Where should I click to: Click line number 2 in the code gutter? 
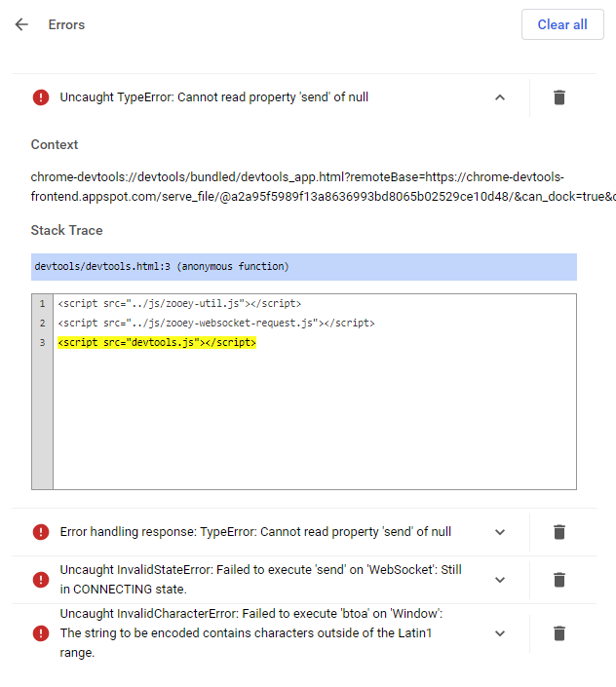tap(42, 324)
